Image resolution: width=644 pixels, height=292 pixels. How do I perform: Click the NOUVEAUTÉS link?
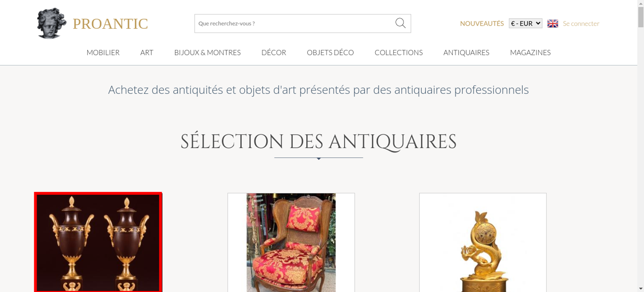tap(482, 23)
